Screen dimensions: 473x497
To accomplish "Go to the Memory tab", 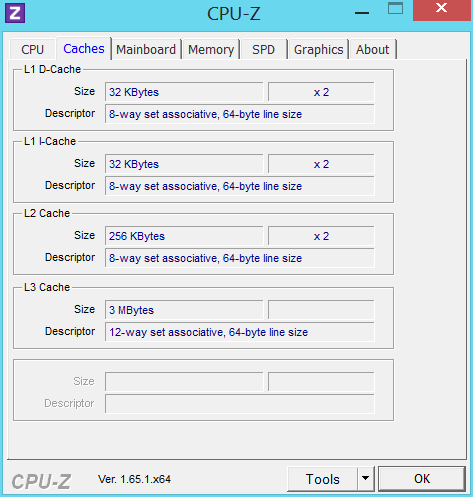I will [211, 49].
